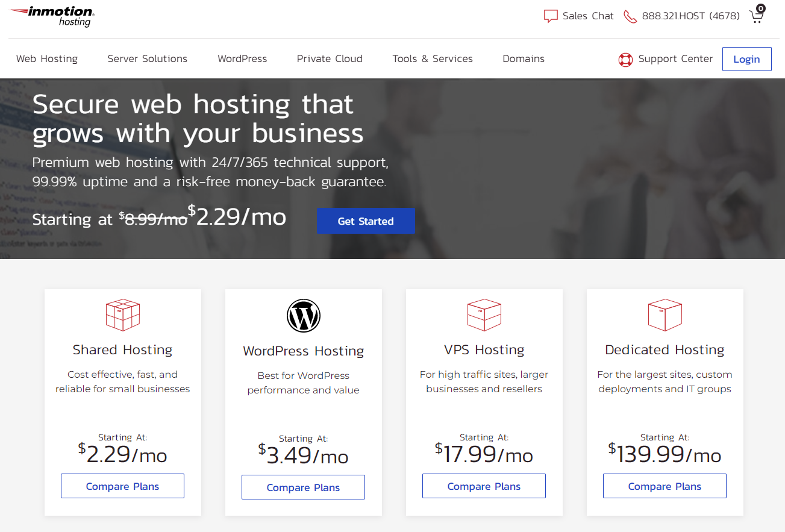Open the Tools & Services menu
The height and width of the screenshot is (532, 785).
click(x=433, y=59)
